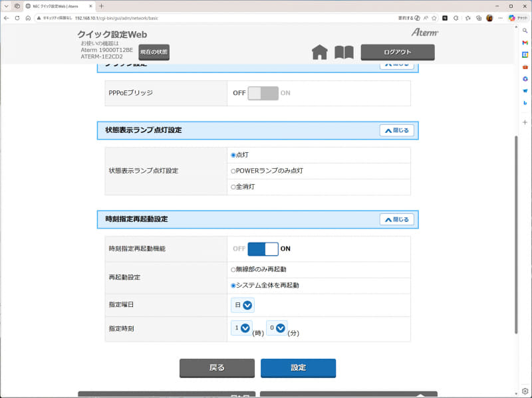The image size is (532, 398).
Task: Select 無線部のみ再起動 restart option
Action: click(x=233, y=270)
